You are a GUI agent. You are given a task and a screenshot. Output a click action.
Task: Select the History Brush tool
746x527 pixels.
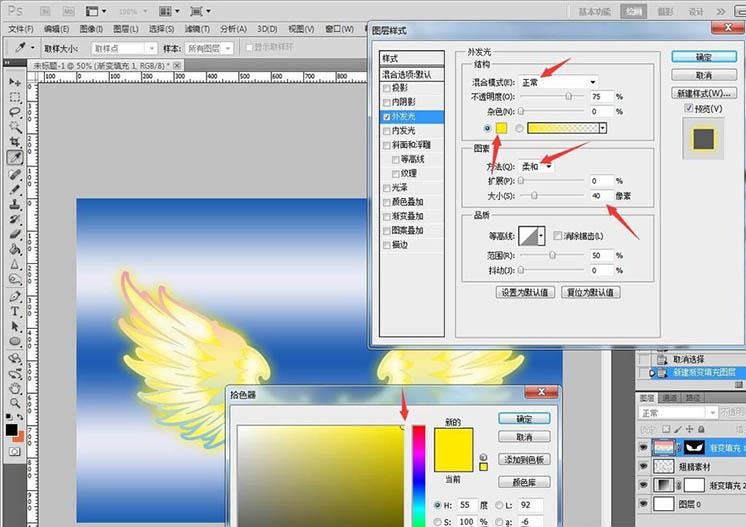(15, 219)
